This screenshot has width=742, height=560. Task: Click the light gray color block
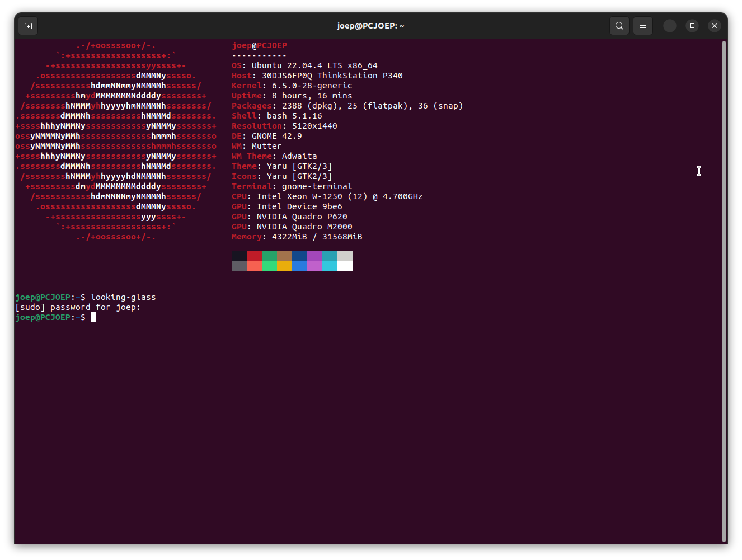(x=345, y=256)
